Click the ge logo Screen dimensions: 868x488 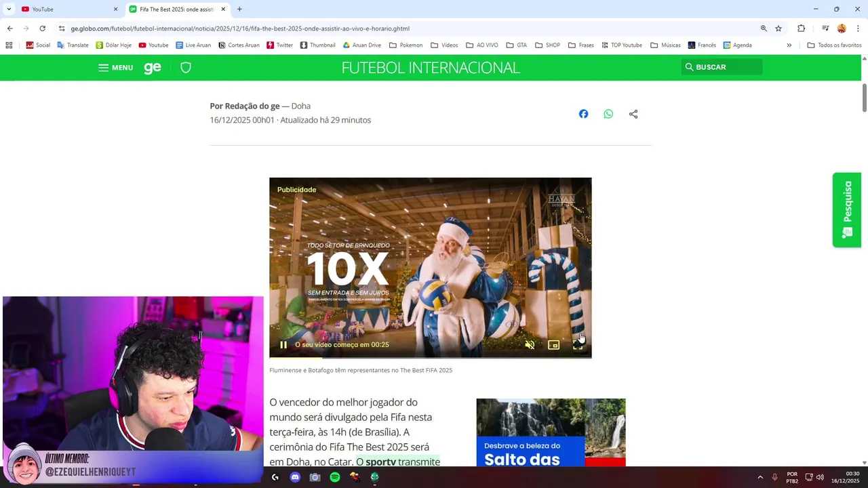tap(153, 67)
